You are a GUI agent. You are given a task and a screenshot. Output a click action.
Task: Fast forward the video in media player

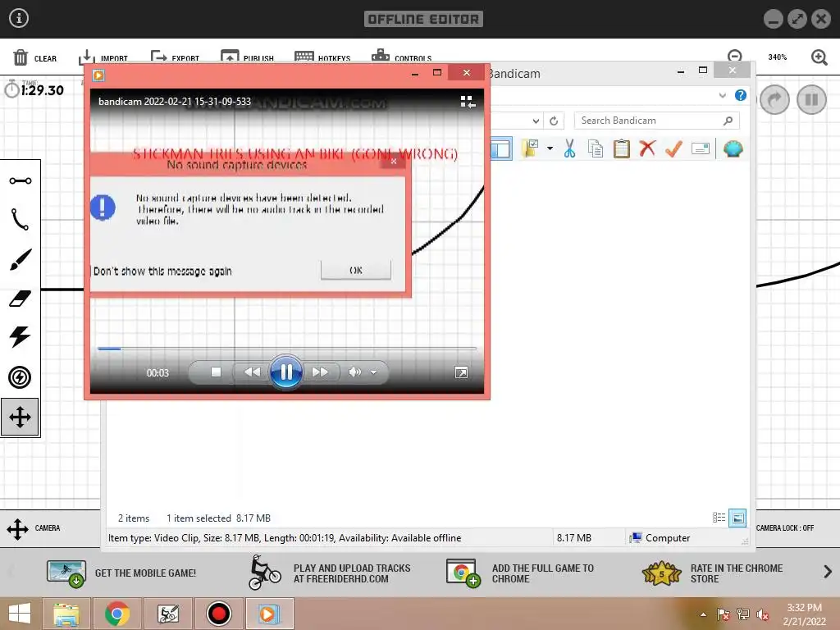320,372
